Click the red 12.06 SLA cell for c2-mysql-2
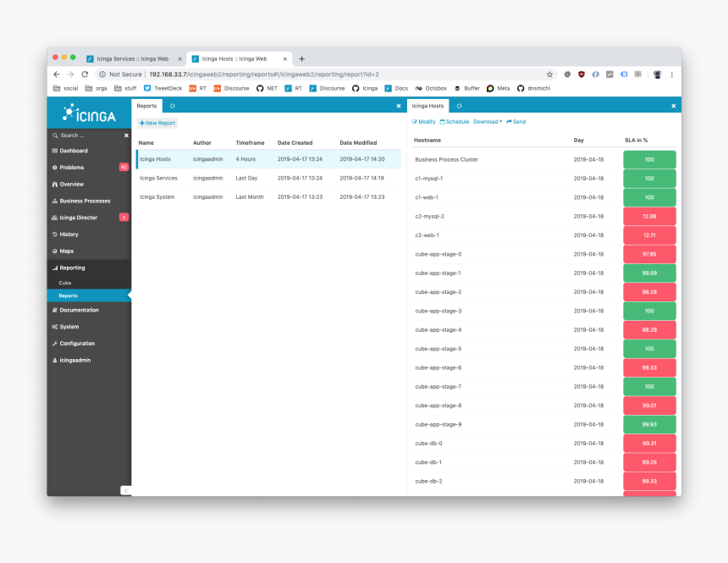 649,217
